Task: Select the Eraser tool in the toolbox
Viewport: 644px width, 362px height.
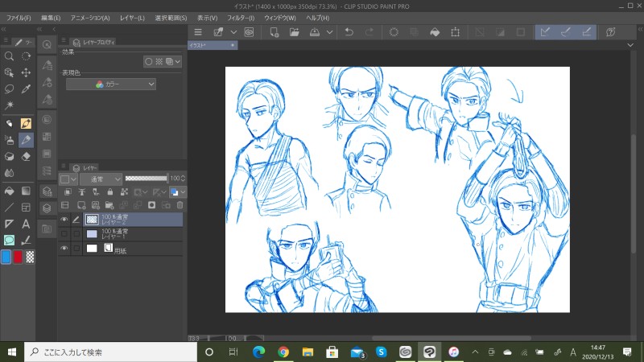Action: [x=26, y=157]
